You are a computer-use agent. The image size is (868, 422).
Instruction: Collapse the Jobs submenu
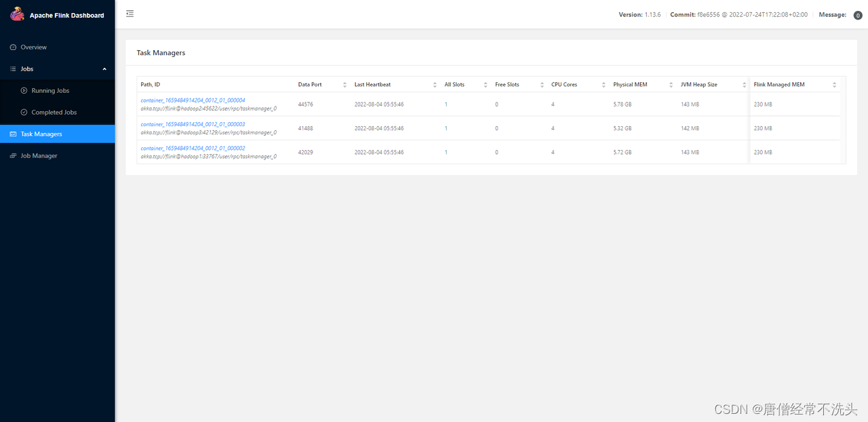point(104,69)
